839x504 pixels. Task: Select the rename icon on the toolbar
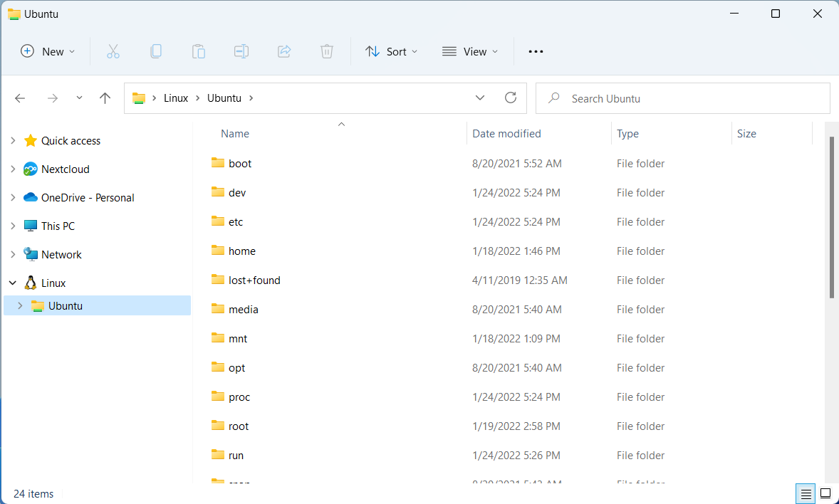[241, 51]
